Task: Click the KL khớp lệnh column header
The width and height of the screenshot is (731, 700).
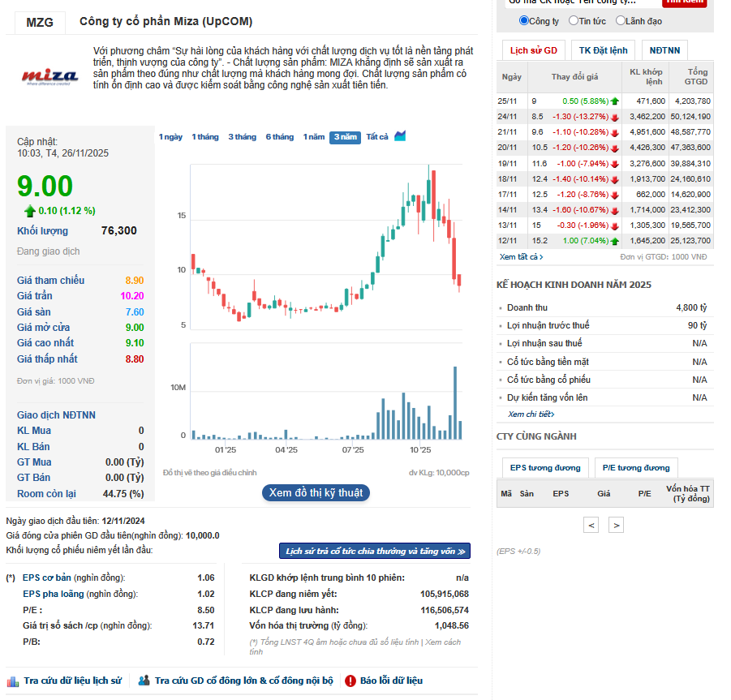Action: point(646,77)
